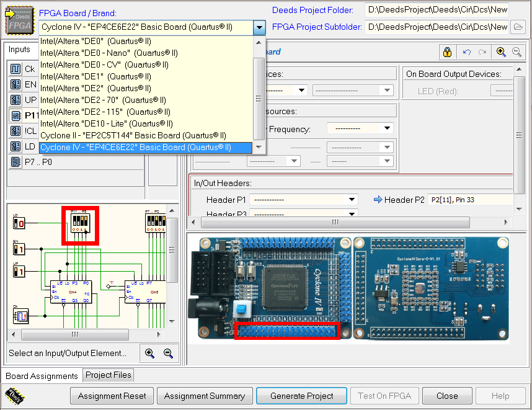Click the schematic preview scroll-down arrow
The width and height of the screenshot is (532, 410).
pos(172,321)
